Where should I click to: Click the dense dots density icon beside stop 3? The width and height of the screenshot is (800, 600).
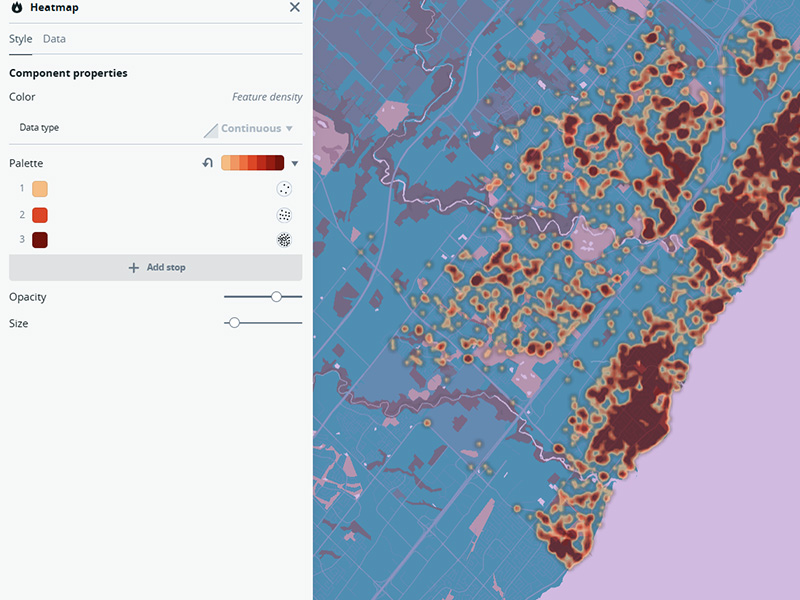pos(283,240)
